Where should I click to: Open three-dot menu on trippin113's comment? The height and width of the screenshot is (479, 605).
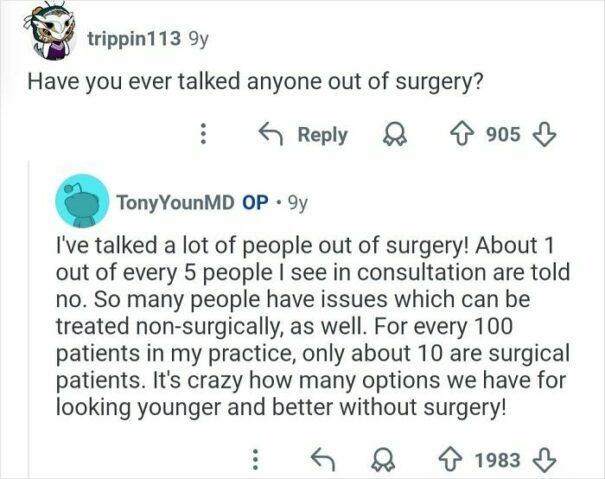click(204, 134)
